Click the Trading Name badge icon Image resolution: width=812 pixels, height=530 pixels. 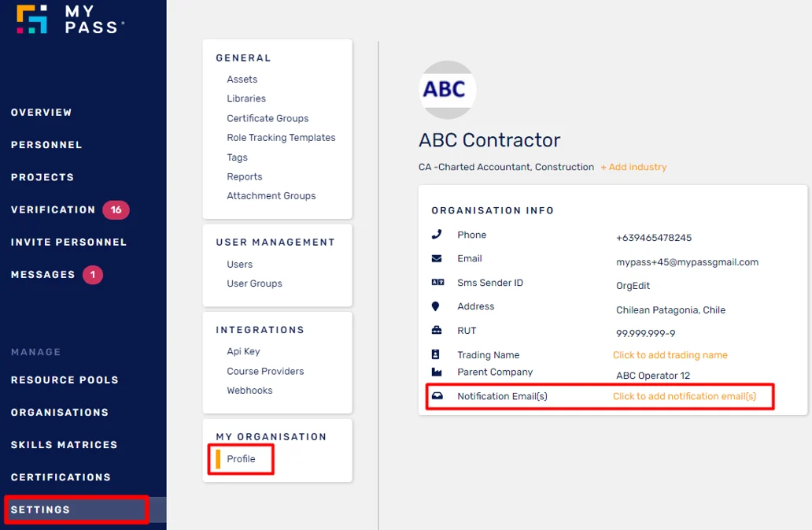(x=437, y=355)
